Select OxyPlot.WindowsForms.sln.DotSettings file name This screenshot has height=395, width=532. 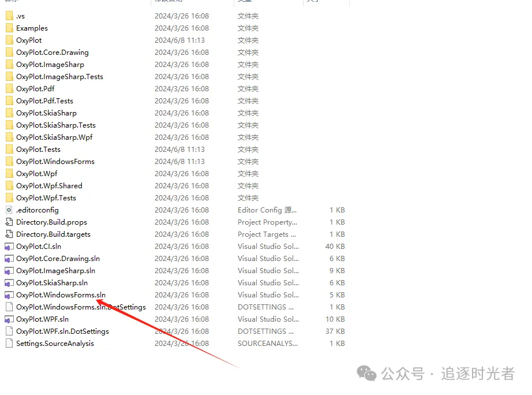point(81,307)
